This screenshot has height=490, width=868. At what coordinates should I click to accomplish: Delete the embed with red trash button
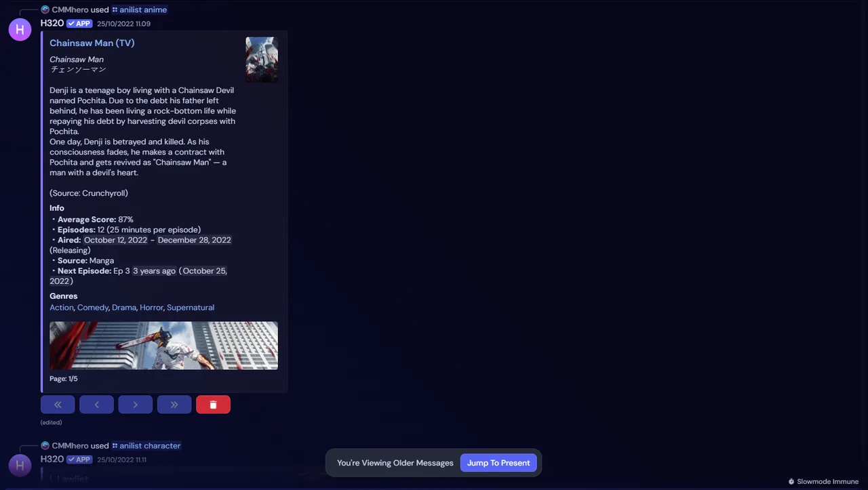[x=213, y=405]
